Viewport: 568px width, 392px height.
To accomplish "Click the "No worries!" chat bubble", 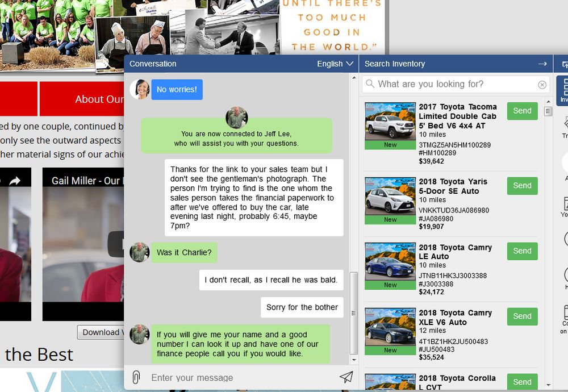I will pyautogui.click(x=177, y=90).
